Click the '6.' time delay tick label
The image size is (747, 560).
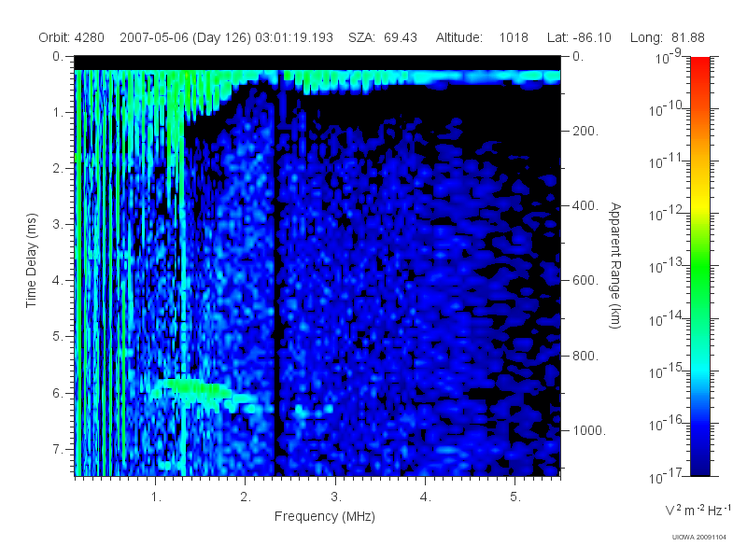[x=58, y=393]
